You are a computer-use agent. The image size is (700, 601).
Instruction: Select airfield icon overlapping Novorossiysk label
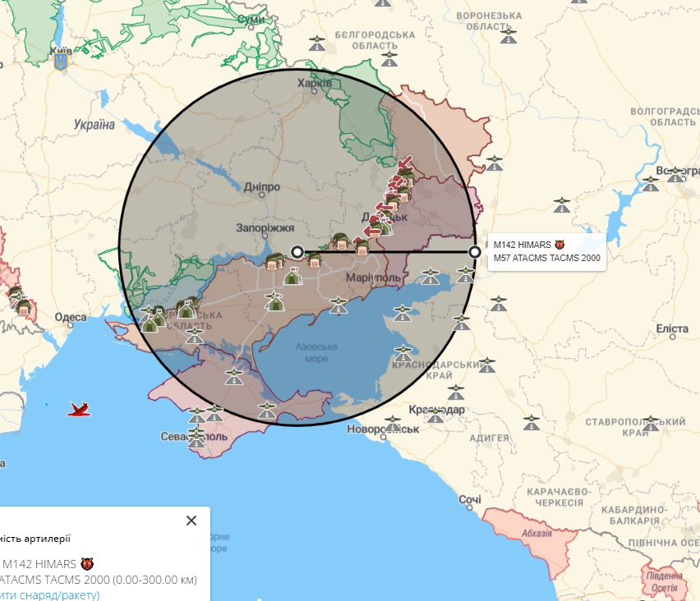tap(393, 424)
